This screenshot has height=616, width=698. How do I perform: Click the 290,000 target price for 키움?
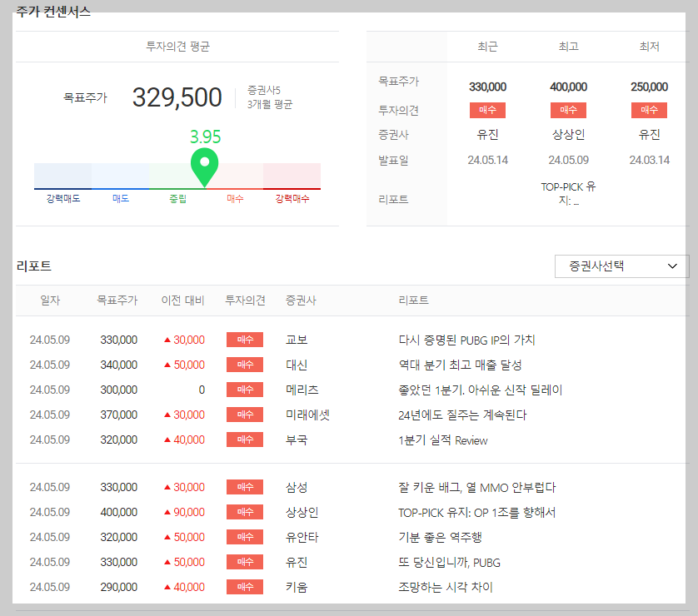pyautogui.click(x=119, y=587)
